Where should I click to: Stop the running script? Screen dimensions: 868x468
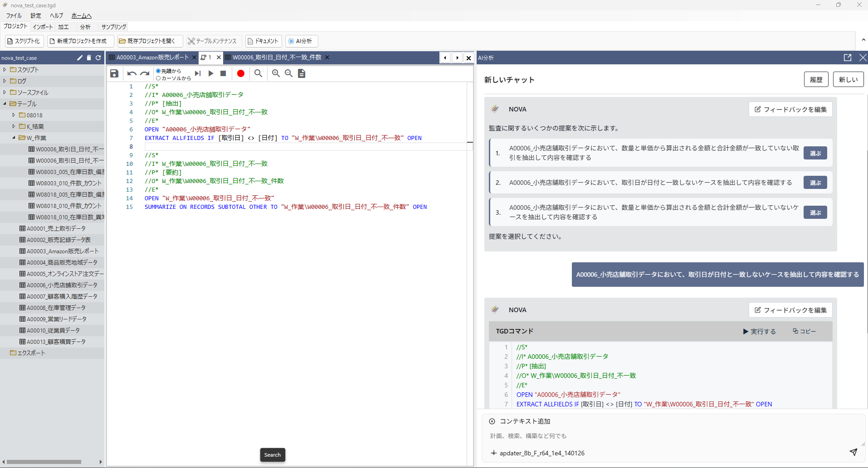[223, 73]
